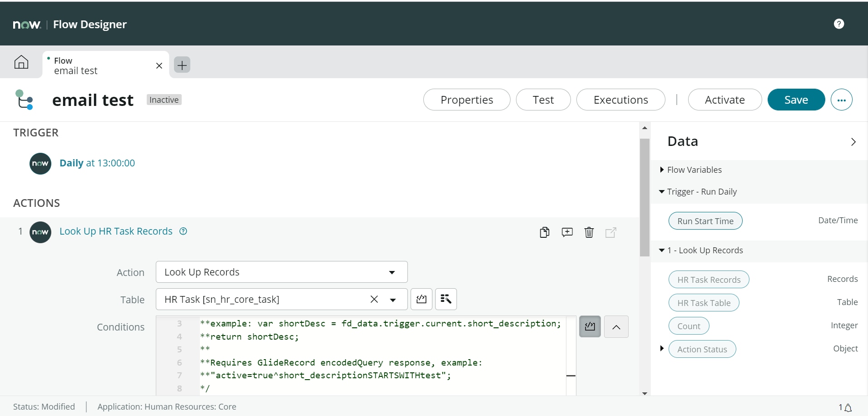
Task: Open the Action dropdown Look Up Records
Action: click(x=282, y=272)
